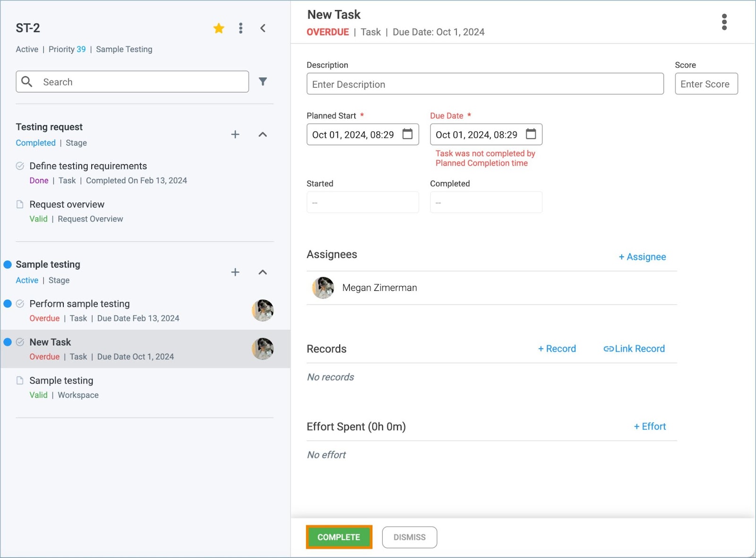
Task: Click Testing request stage title
Action: tap(49, 127)
